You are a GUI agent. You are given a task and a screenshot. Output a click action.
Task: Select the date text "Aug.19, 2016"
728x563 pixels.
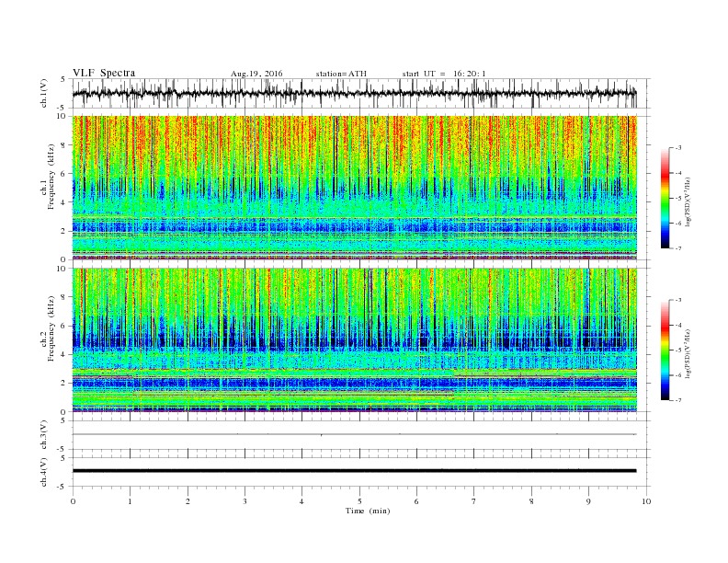click(256, 74)
